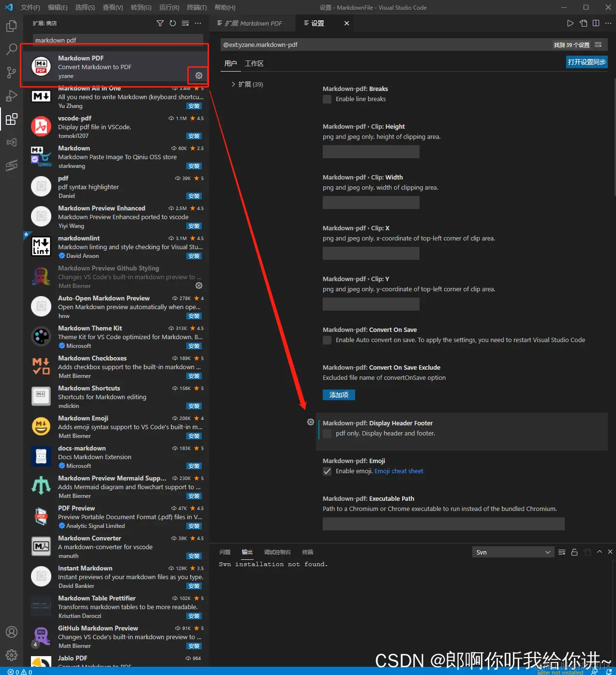
Task: Expand the 扩展 (39) tree node
Action: pos(247,84)
